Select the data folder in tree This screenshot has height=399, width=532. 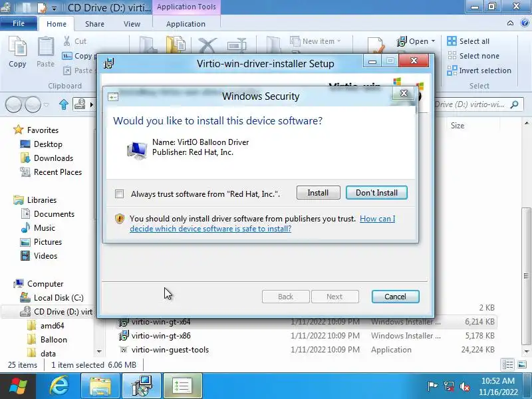point(41,354)
